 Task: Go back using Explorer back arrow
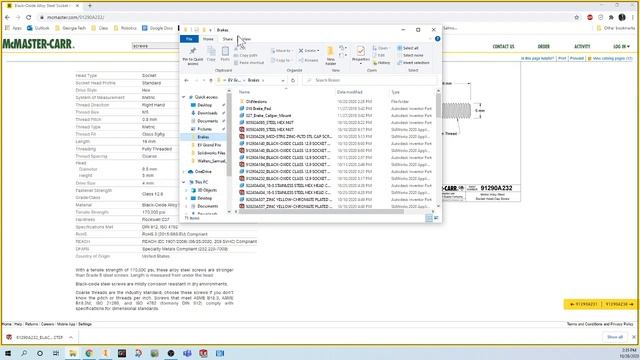[187, 80]
